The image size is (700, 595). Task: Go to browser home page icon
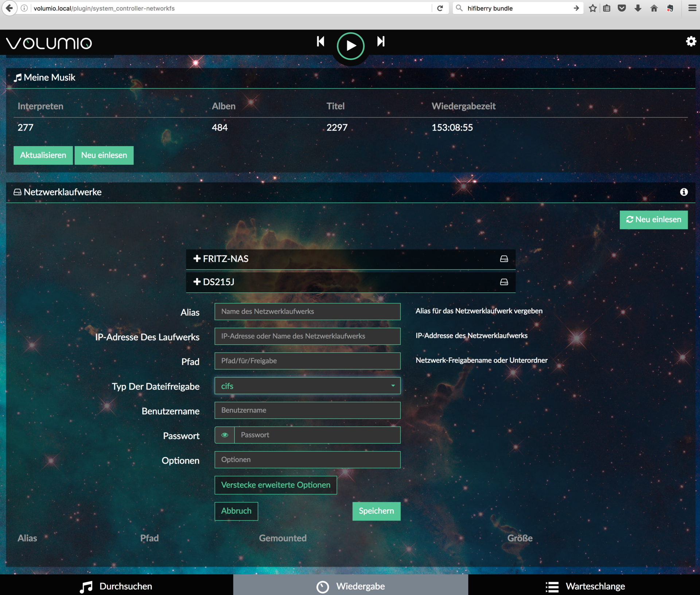[654, 8]
